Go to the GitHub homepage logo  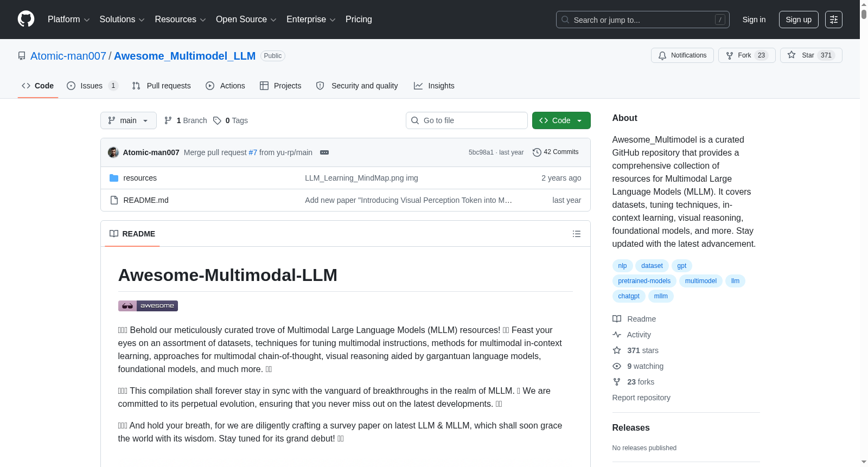(26, 19)
